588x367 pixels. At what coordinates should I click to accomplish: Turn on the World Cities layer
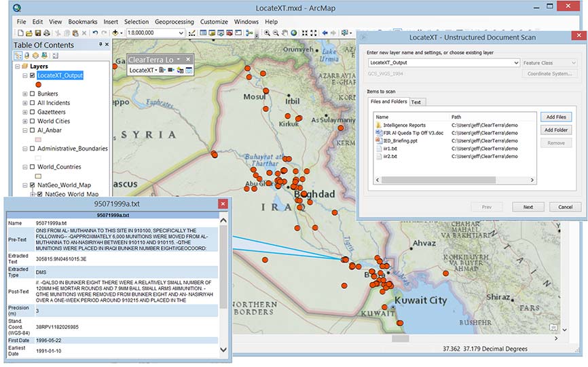coord(32,121)
